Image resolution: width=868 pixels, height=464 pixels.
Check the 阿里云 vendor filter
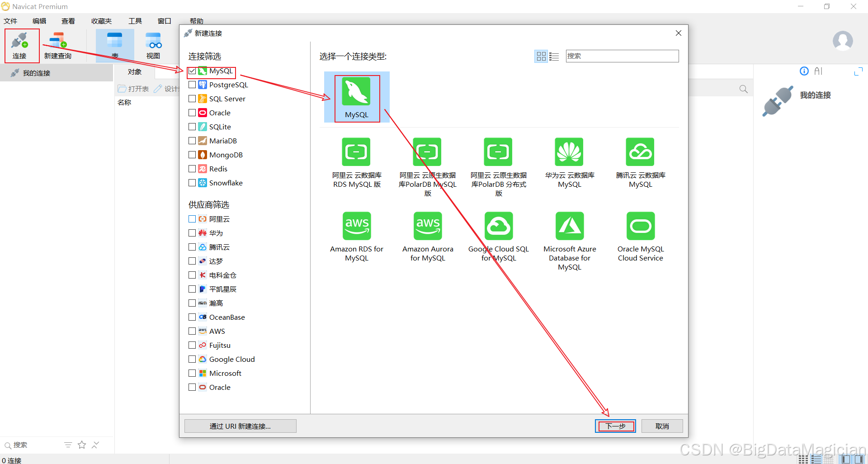(x=193, y=219)
